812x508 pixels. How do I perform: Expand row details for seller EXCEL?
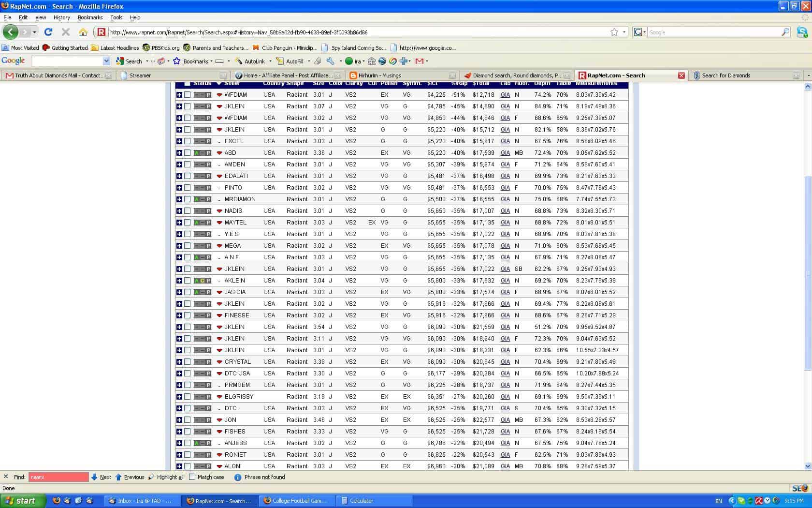[x=179, y=141]
